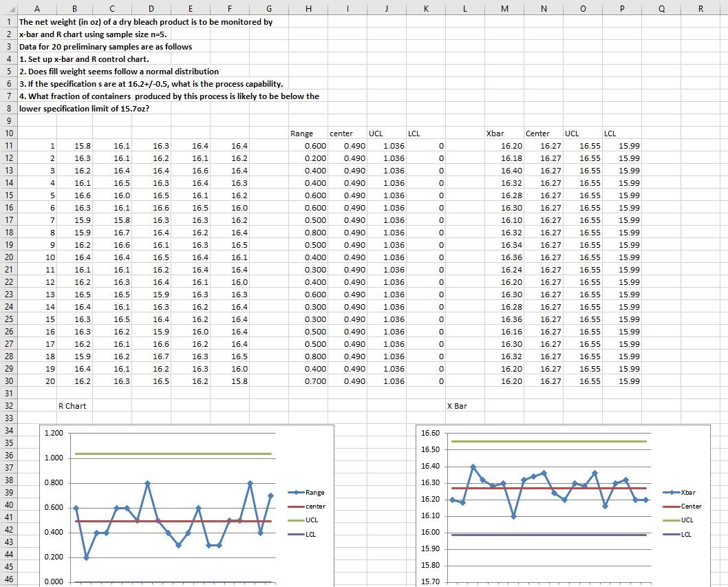Select the Center legend entry in X Bar chart
Screen dimensions: 728x587
tap(682, 506)
